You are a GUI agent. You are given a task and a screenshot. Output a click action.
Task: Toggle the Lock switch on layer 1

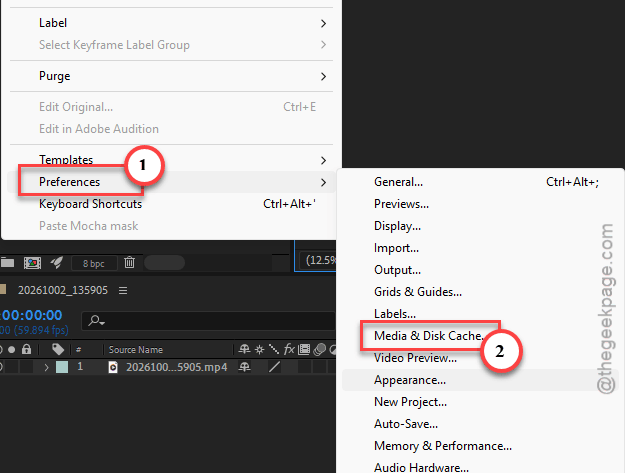click(x=26, y=367)
